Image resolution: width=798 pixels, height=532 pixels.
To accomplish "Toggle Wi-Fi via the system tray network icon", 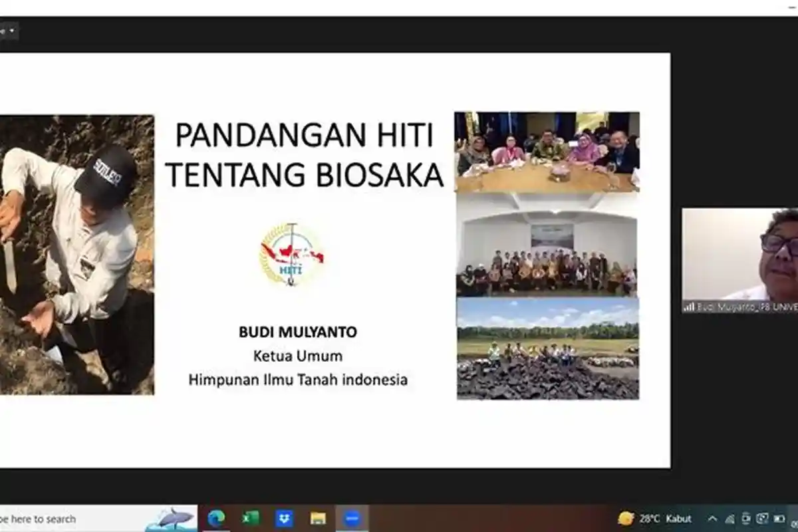I will 730,519.
